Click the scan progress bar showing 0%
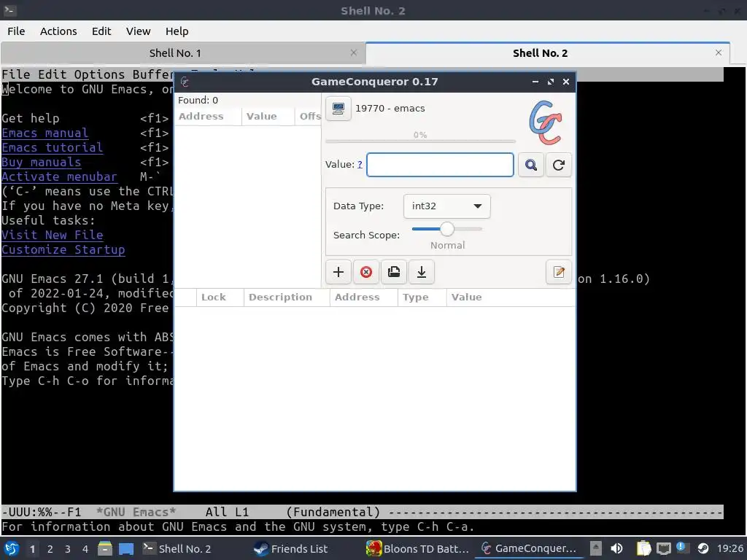 tap(420, 141)
